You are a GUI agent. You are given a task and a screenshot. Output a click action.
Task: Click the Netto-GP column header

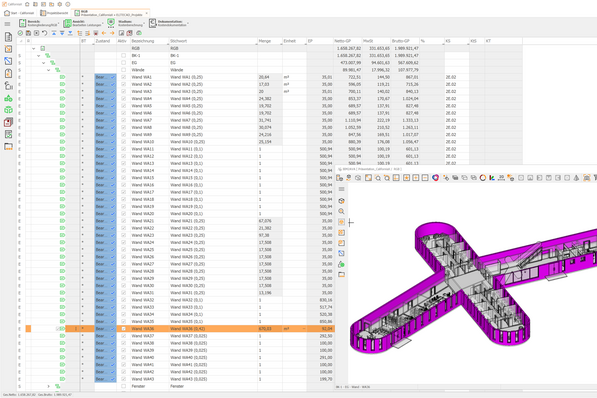pyautogui.click(x=347, y=41)
